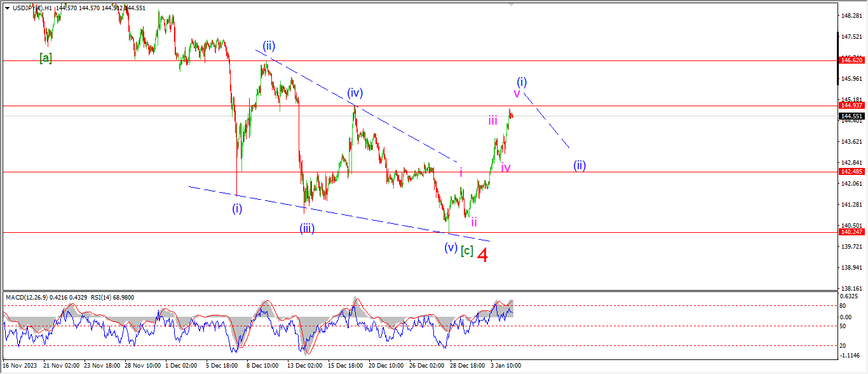The height and width of the screenshot is (374, 868).
Task: Click the gray chart shift triangle marker
Action: click(x=511, y=4)
